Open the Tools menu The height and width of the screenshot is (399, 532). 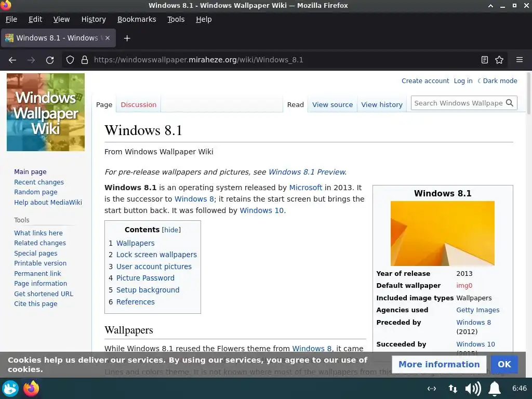point(176,19)
